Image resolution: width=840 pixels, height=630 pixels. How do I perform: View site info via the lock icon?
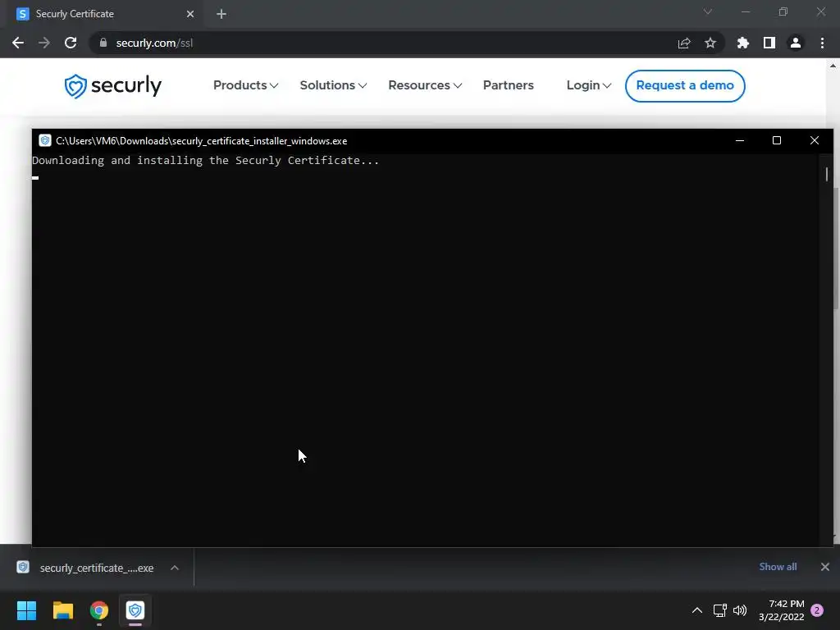coord(103,43)
